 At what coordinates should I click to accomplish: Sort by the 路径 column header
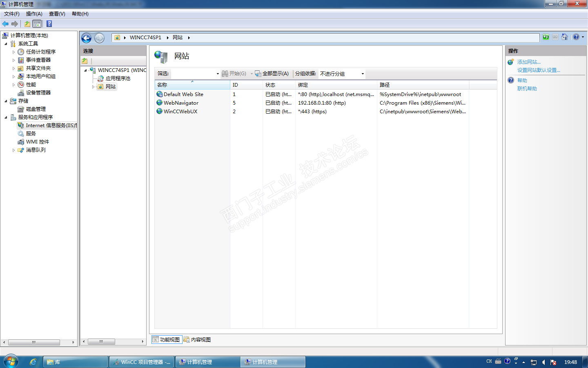tap(423, 85)
